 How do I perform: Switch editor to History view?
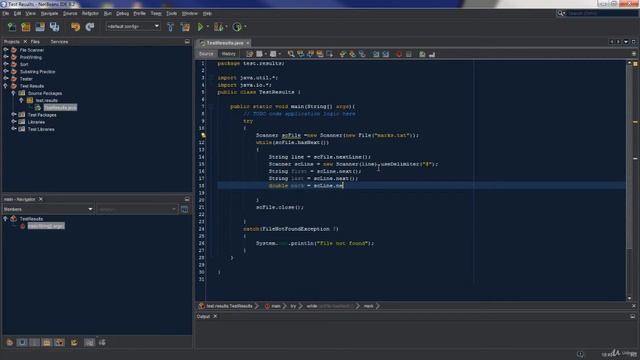coord(229,54)
